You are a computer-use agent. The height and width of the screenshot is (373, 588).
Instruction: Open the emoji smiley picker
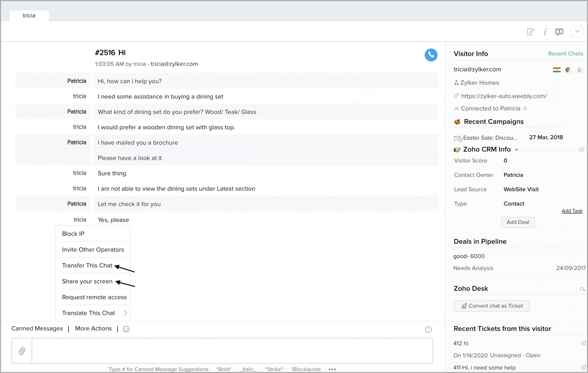[126, 329]
